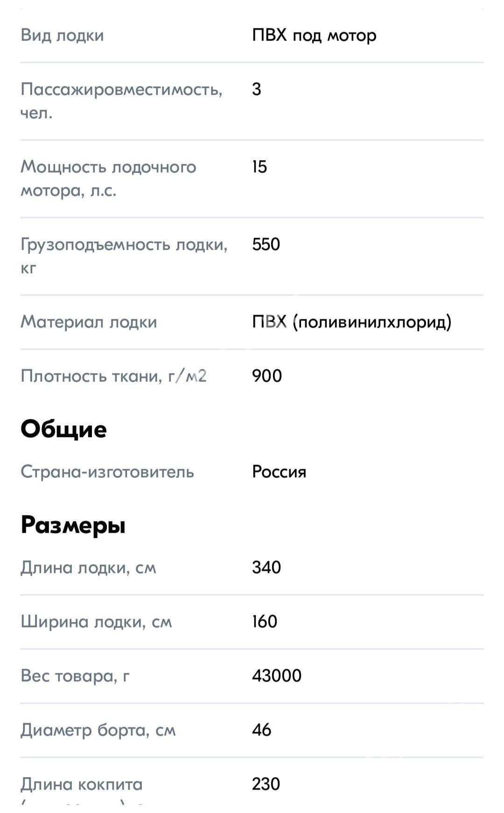
Task: Select the 'Вид лодки' label
Action: point(62,35)
